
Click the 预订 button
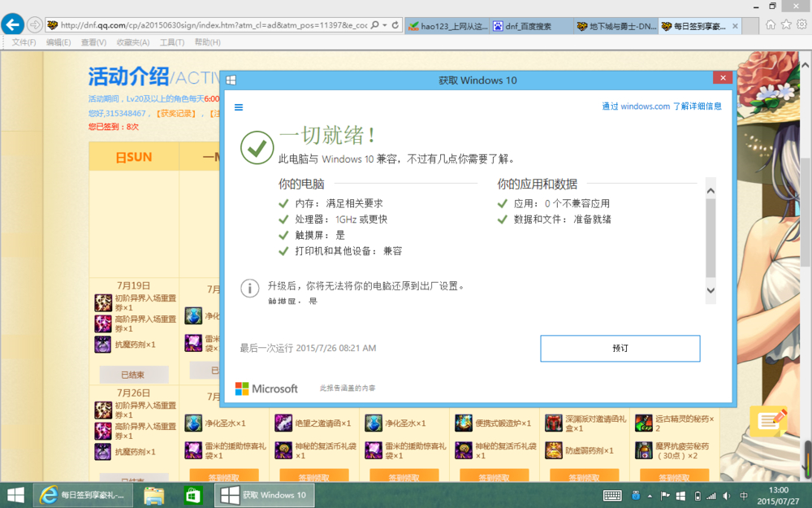click(620, 349)
